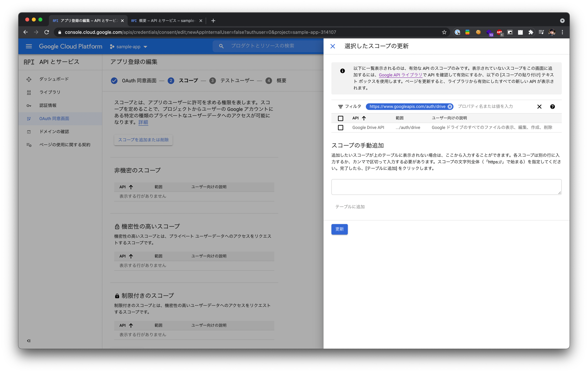This screenshot has height=373, width=588.
Task: Click the filter help question mark icon
Action: (x=552, y=107)
